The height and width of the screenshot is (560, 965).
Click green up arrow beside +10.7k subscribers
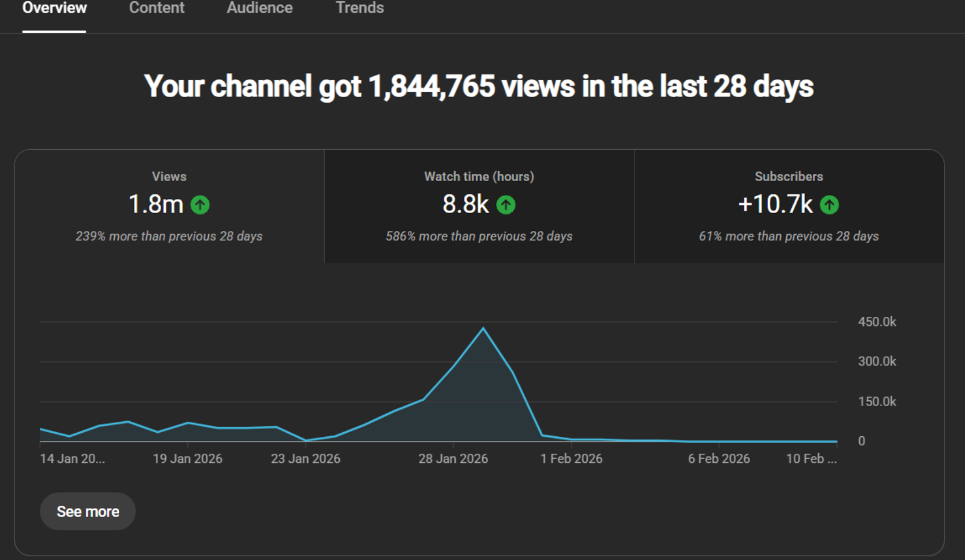coord(829,205)
